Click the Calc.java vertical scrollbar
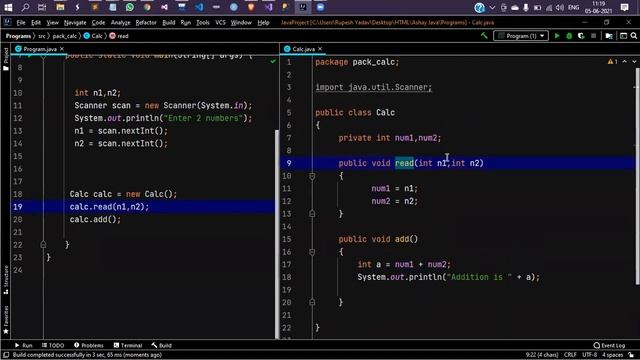Viewport: 640px width, 360px height. point(638,176)
